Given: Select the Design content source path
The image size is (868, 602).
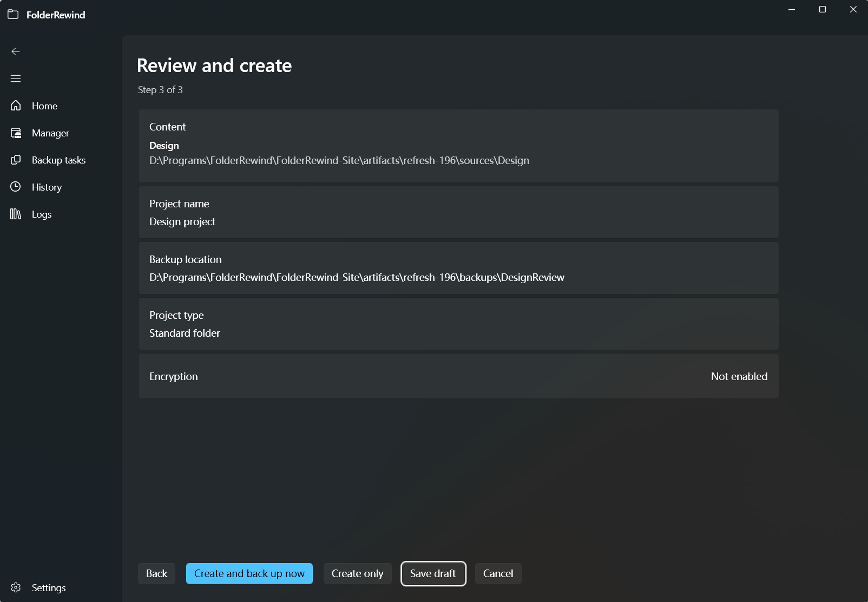Looking at the screenshot, I should click(339, 161).
